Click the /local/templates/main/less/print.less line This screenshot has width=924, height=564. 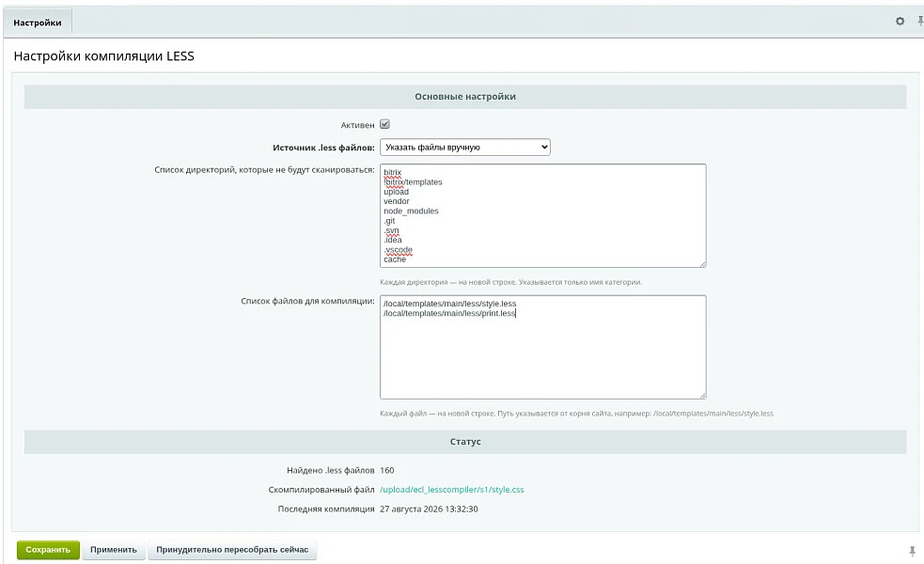tap(449, 314)
